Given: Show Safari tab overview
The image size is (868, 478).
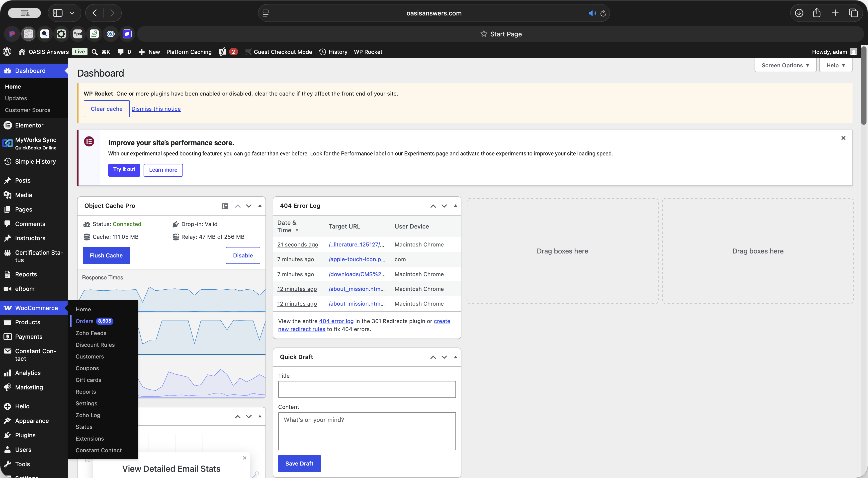Looking at the screenshot, I should pos(853,13).
